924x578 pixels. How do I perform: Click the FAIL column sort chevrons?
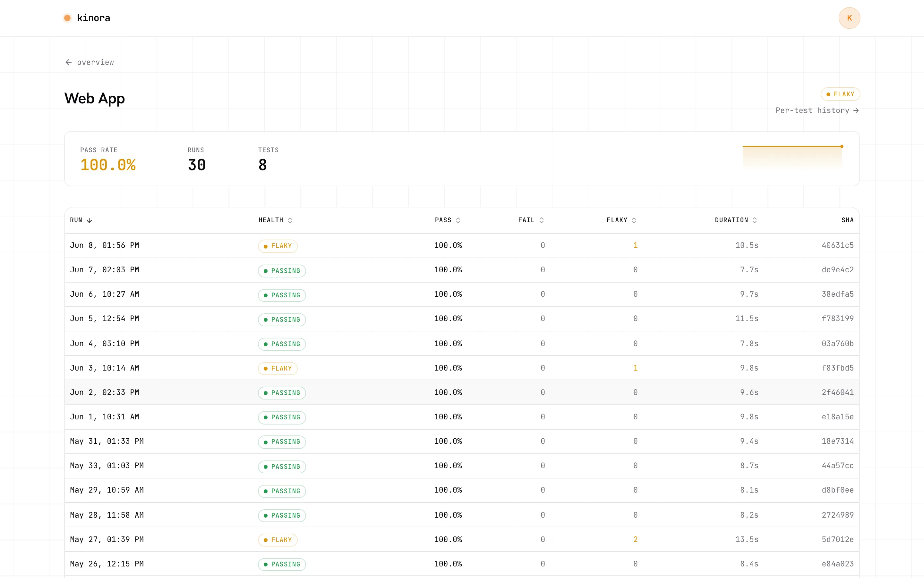(542, 220)
